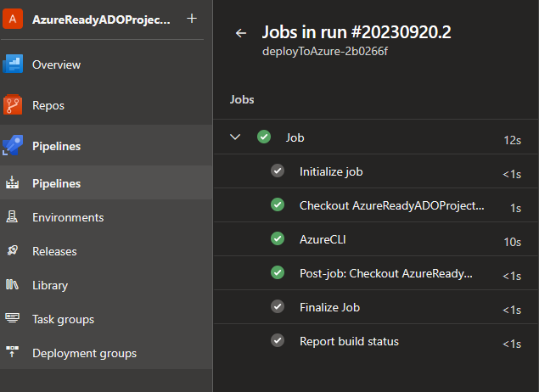Image resolution: width=539 pixels, height=392 pixels.
Task: Click the 10s AzureCLI duration
Action: point(512,242)
